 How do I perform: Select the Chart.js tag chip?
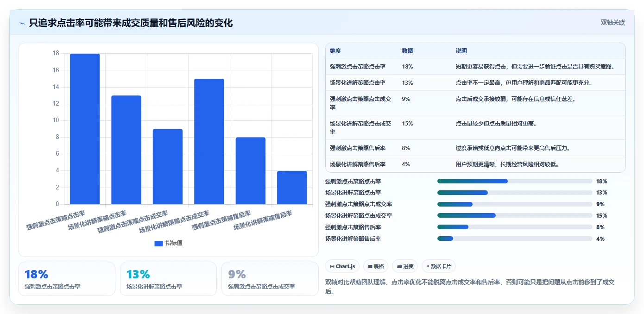pyautogui.click(x=342, y=266)
